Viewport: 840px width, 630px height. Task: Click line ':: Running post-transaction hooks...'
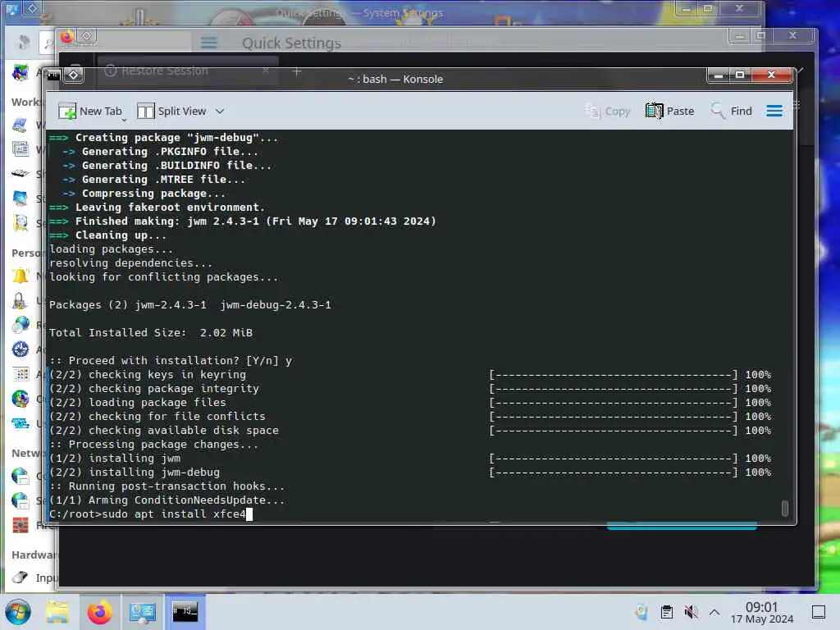click(x=167, y=486)
